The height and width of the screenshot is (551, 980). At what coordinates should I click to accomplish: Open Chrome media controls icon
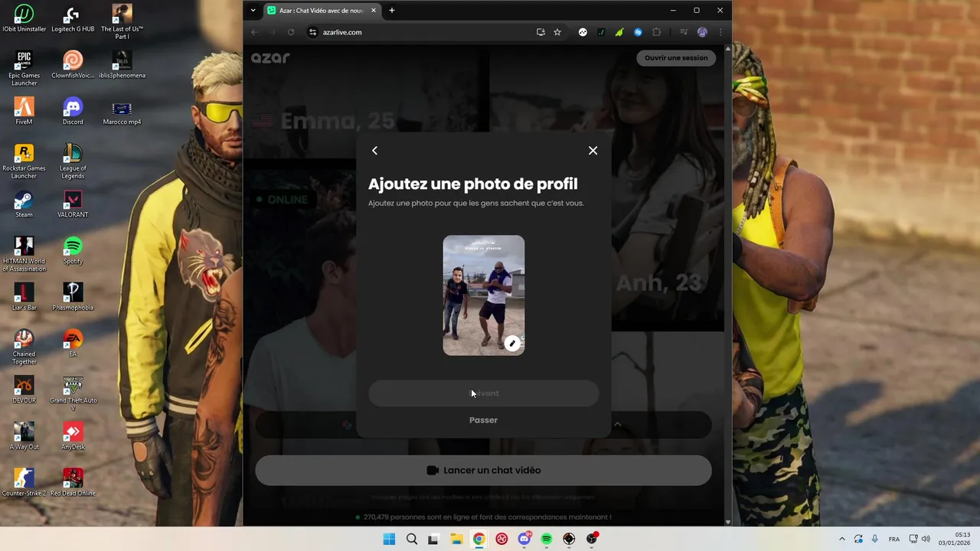pos(684,32)
